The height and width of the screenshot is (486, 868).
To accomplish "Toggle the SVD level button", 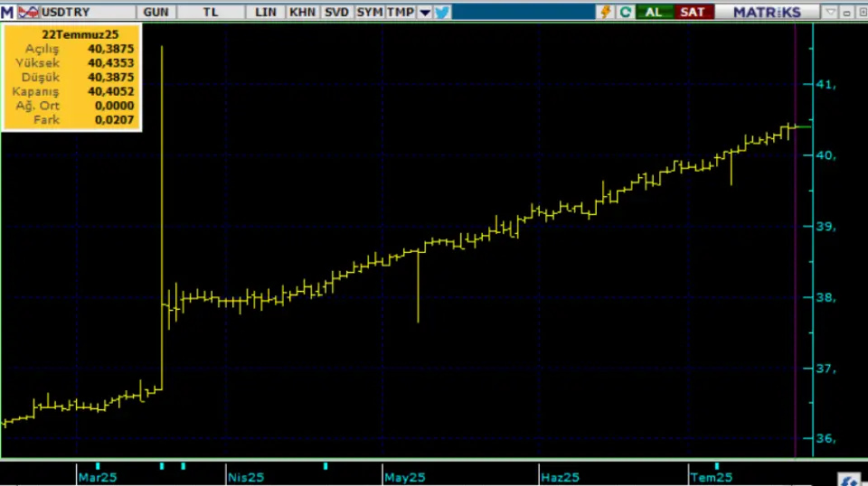I will pos(336,12).
